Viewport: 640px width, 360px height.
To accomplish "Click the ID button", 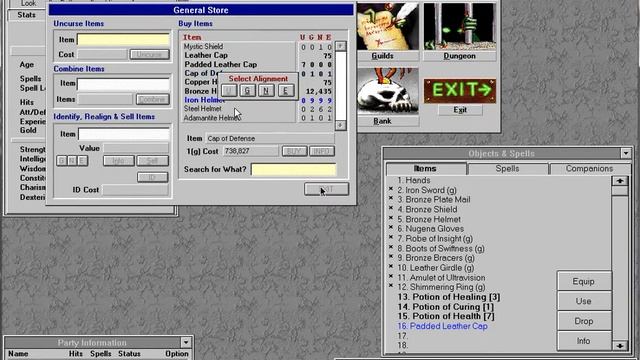I will click(152, 177).
